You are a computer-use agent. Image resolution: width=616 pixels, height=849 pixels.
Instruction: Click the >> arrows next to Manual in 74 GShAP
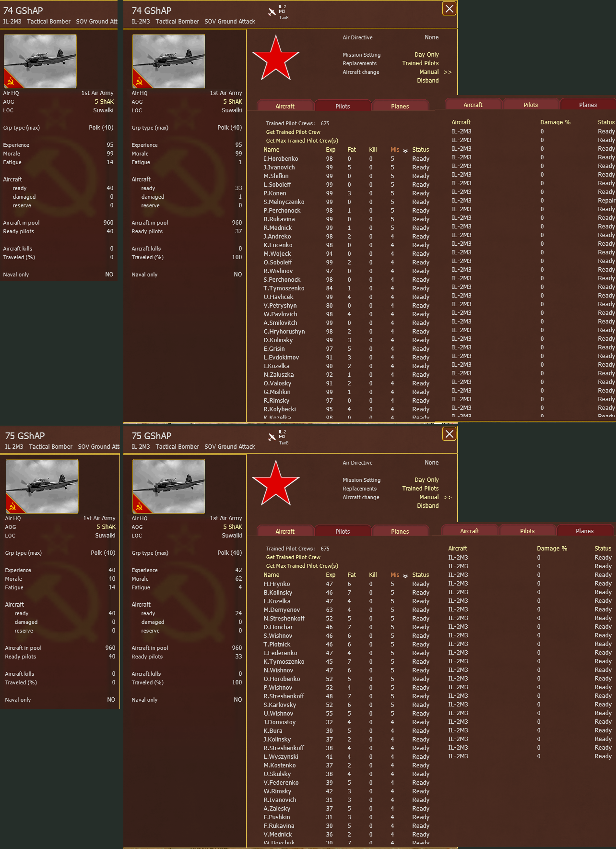(448, 72)
